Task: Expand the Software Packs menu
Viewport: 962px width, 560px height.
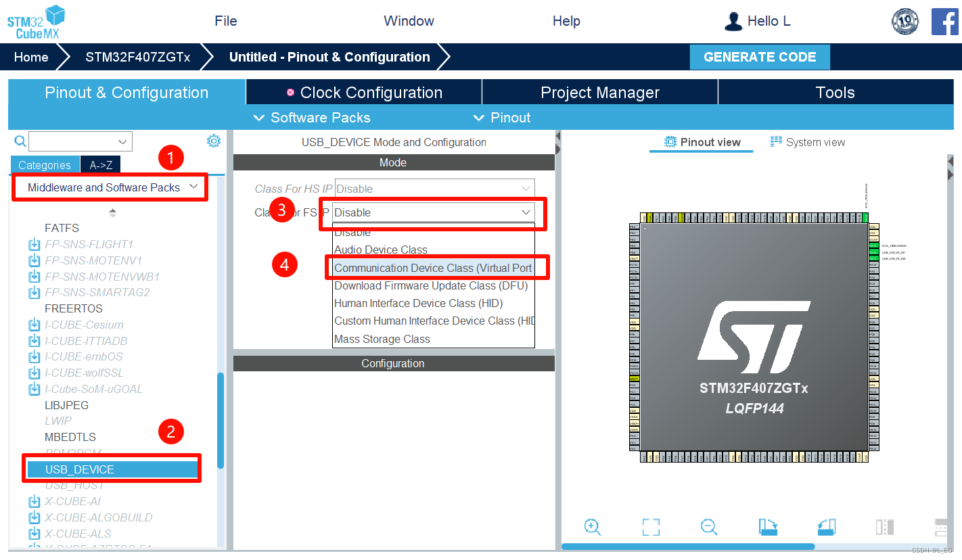Action: pyautogui.click(x=312, y=118)
